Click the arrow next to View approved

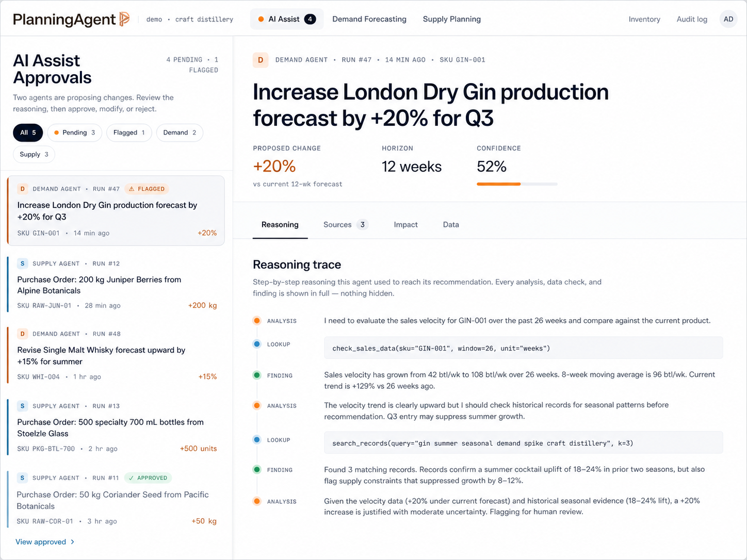[x=72, y=542]
